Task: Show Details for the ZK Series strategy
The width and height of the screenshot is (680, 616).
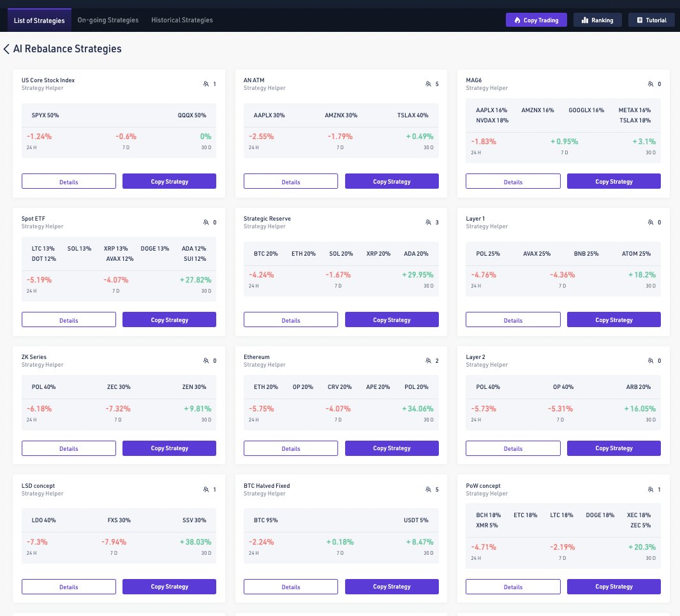Action: (69, 448)
